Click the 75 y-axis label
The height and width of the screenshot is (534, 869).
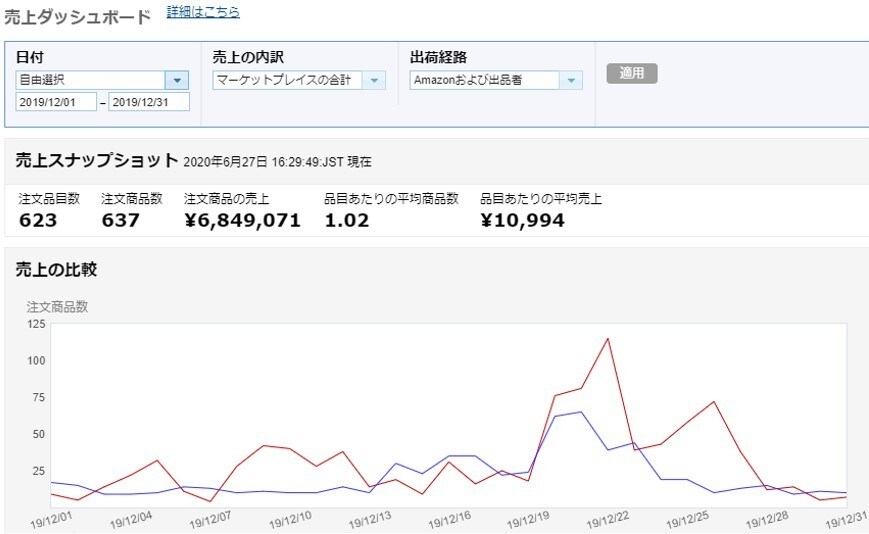tap(39, 397)
